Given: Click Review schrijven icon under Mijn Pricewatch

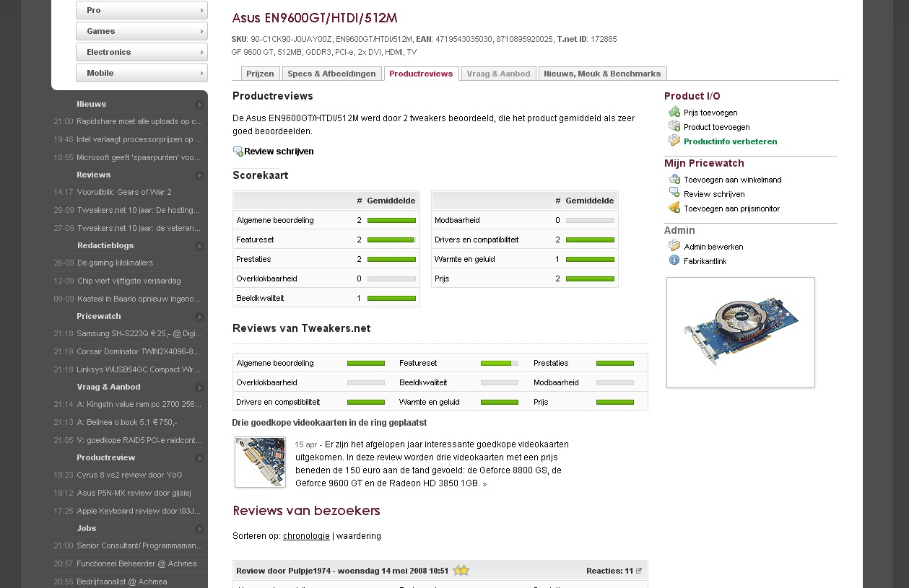Looking at the screenshot, I should click(x=674, y=193).
